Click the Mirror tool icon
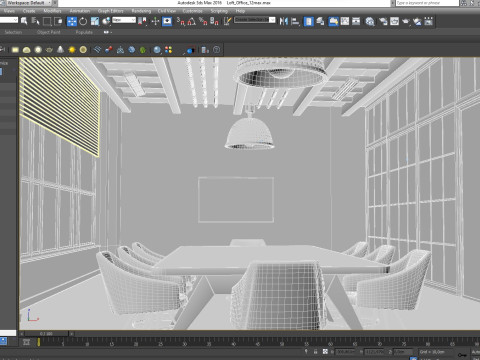The image size is (480, 360). point(284,22)
